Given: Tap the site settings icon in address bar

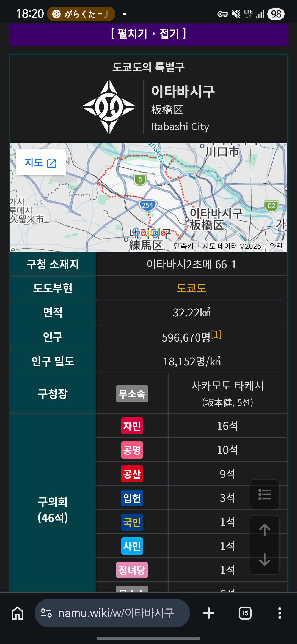Looking at the screenshot, I should 46,613.
